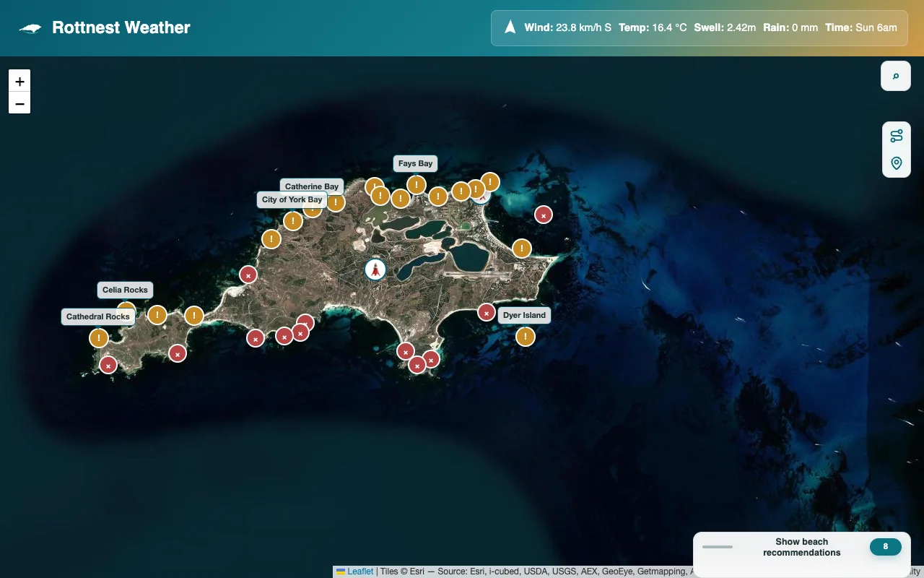This screenshot has width=924, height=578.
Task: Click the Rain 0 mm reading
Action: pos(790,28)
